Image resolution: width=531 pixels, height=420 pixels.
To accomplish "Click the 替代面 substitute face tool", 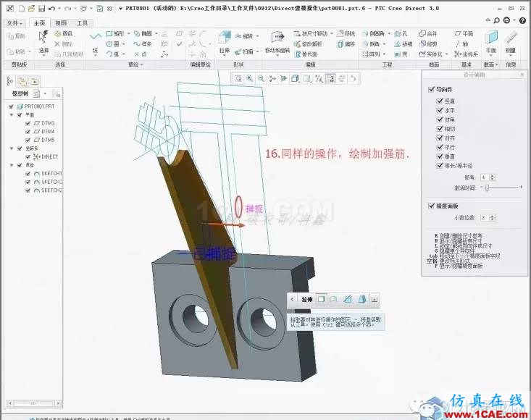I will (306, 54).
